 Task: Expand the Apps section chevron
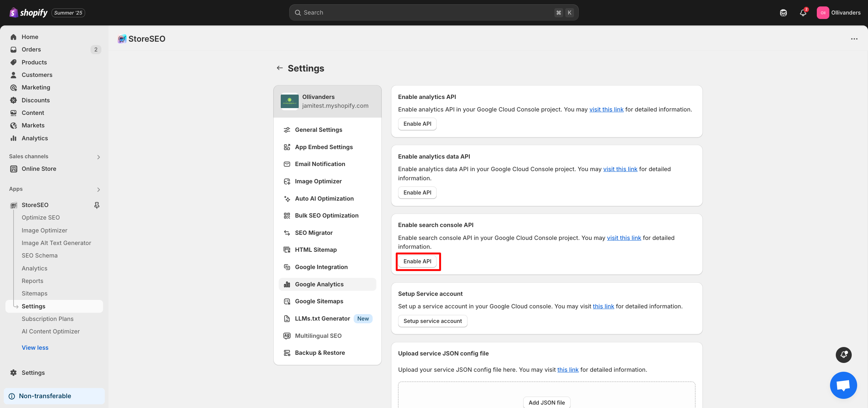(98, 189)
